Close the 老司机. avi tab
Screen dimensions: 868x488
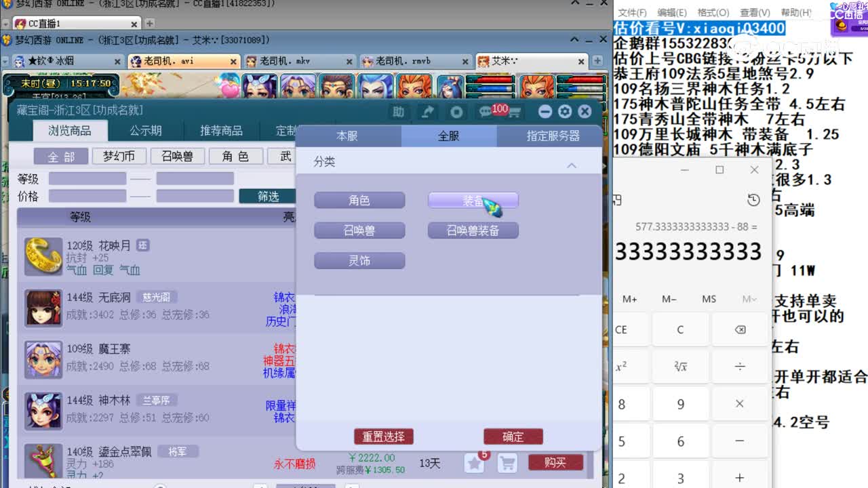pos(233,61)
